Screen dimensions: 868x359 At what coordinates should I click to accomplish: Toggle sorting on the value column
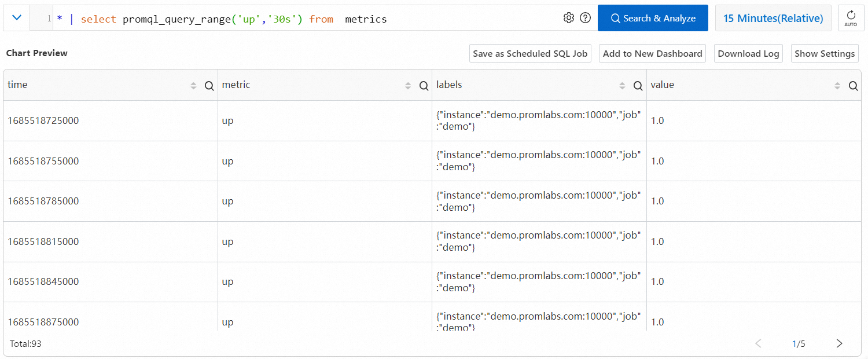(x=837, y=85)
